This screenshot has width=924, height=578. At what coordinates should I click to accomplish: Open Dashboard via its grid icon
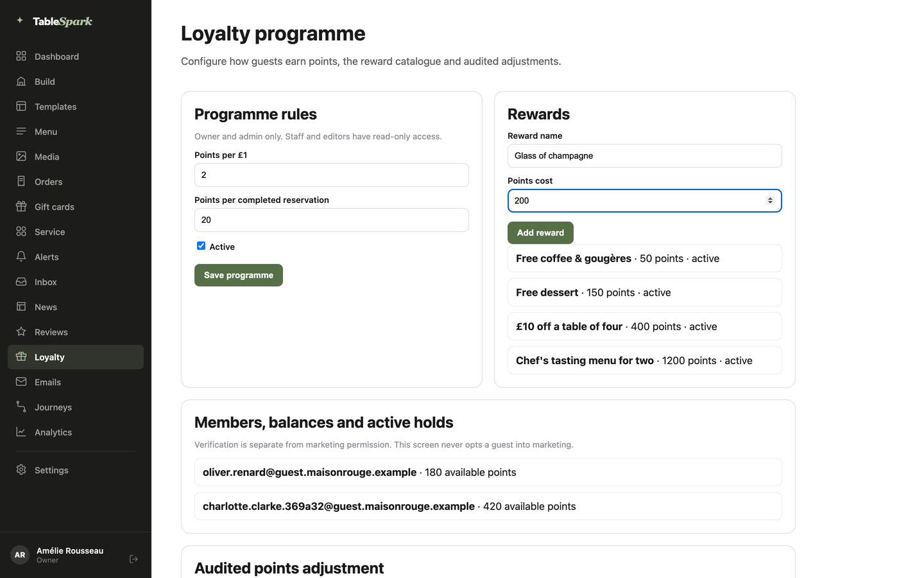[21, 57]
